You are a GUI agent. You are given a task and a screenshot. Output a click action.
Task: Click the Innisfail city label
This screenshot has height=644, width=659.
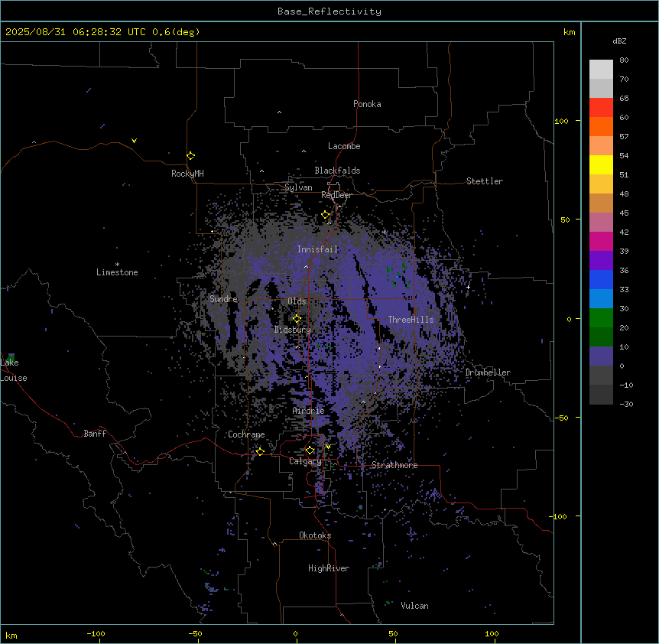318,249
